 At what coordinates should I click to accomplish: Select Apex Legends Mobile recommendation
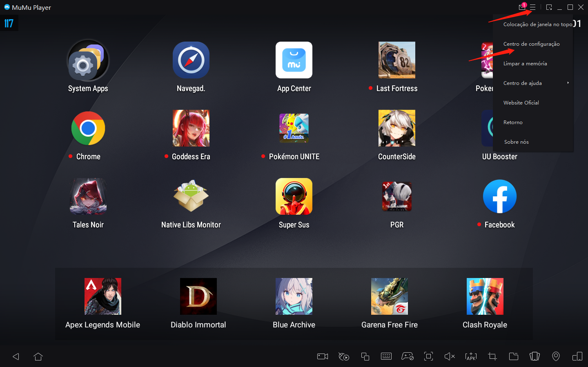click(x=103, y=296)
